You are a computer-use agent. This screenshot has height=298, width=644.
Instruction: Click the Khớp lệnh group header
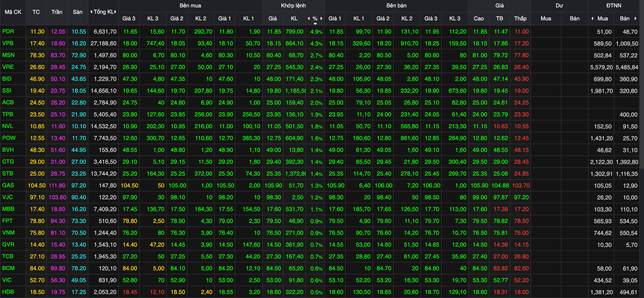[293, 6]
